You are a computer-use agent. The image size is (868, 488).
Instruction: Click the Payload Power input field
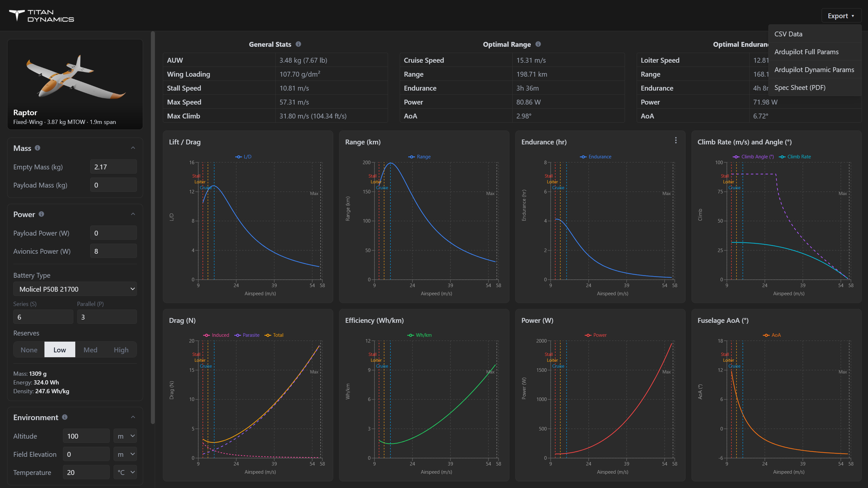113,233
